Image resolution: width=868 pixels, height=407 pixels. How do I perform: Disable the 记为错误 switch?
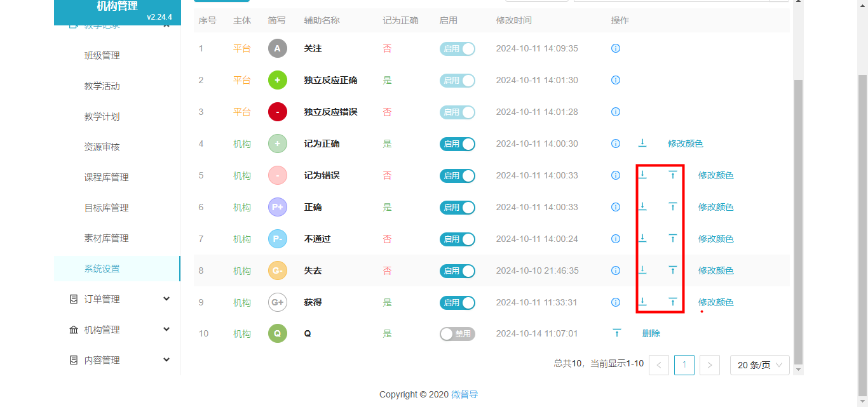(458, 176)
